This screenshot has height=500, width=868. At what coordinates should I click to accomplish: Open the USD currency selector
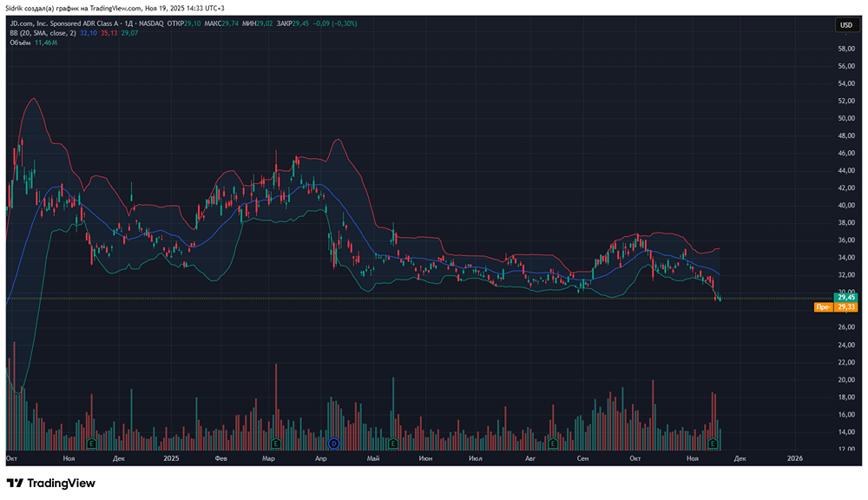point(845,25)
